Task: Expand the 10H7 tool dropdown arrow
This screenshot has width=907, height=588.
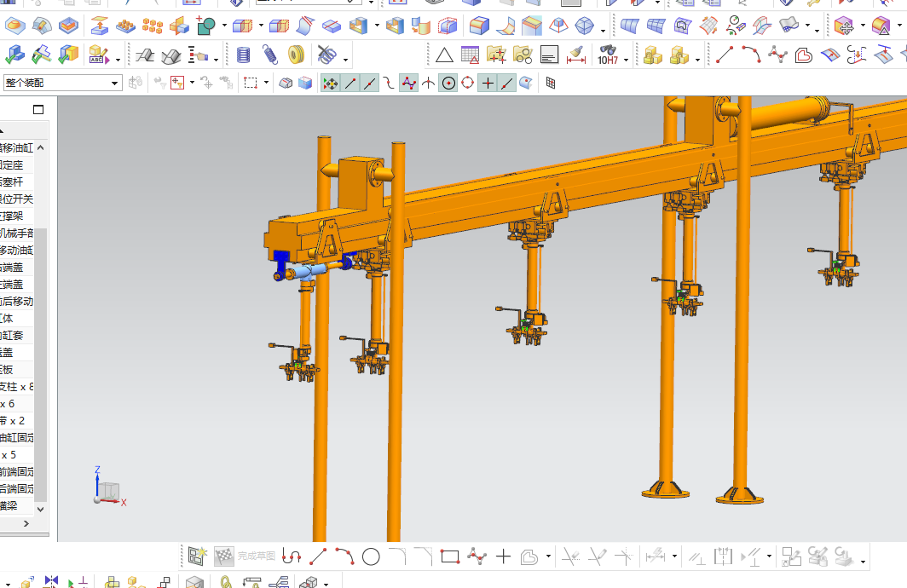Action: point(627,60)
